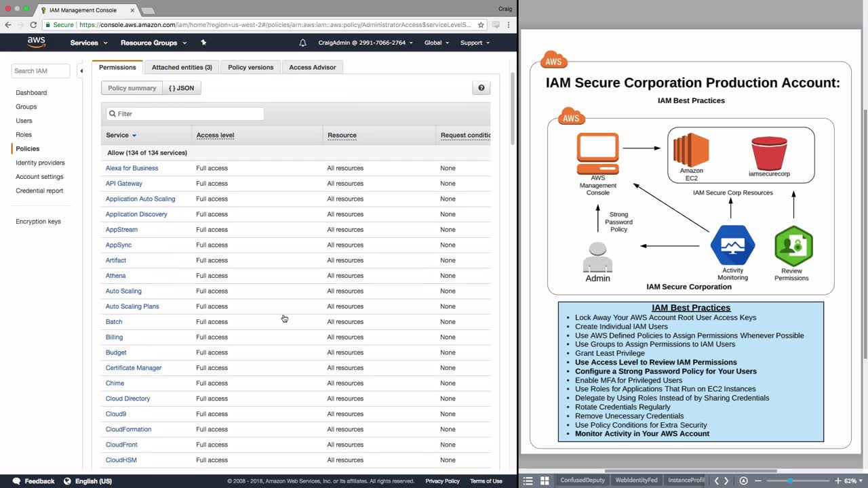Go to the next sheet arrow
Viewport: 868px width, 488px height.
(x=726, y=481)
